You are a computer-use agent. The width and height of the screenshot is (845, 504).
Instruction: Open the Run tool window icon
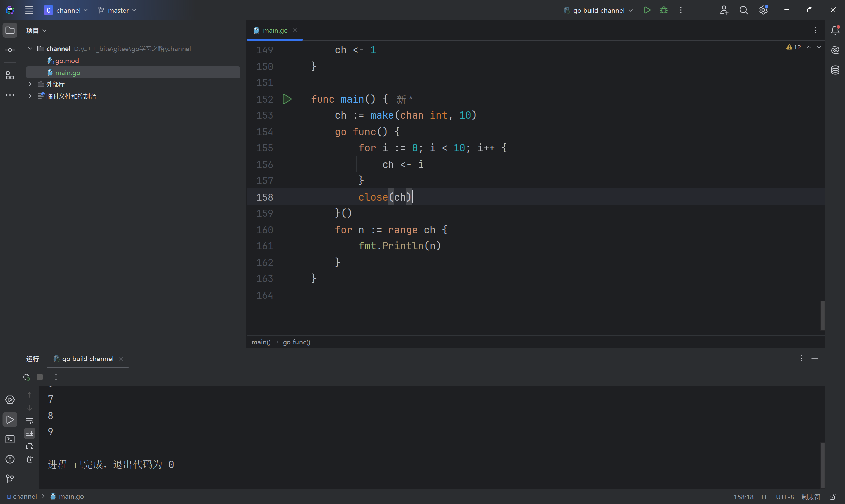[x=10, y=420]
